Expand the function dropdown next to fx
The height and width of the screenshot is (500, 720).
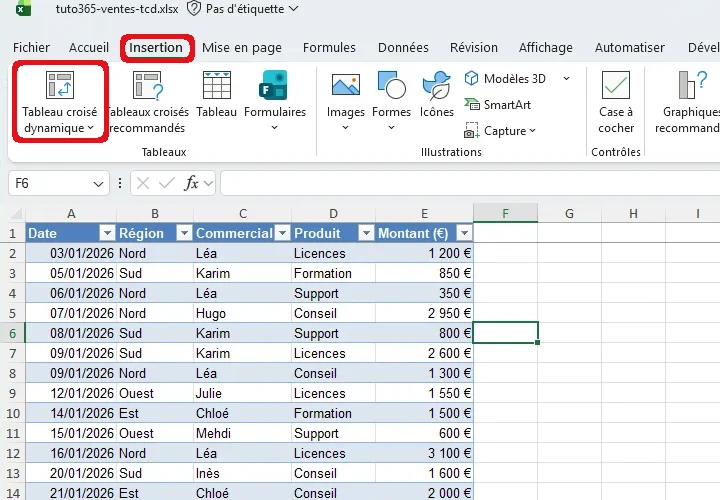click(x=208, y=184)
